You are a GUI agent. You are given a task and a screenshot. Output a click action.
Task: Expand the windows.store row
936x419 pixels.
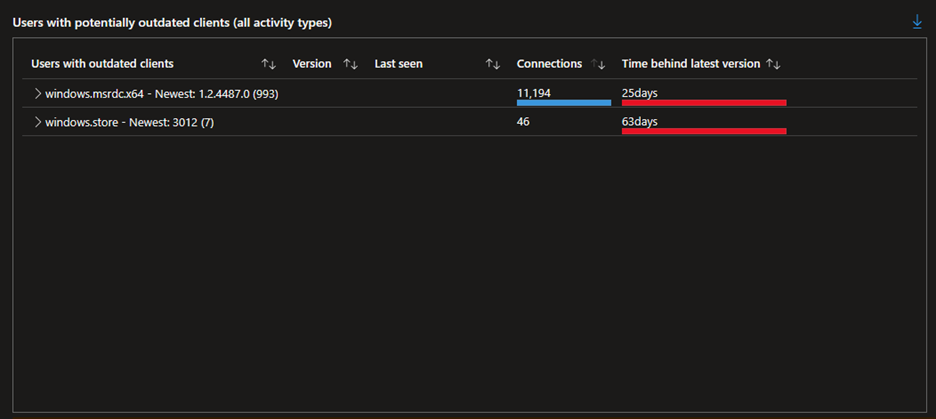[x=38, y=122]
